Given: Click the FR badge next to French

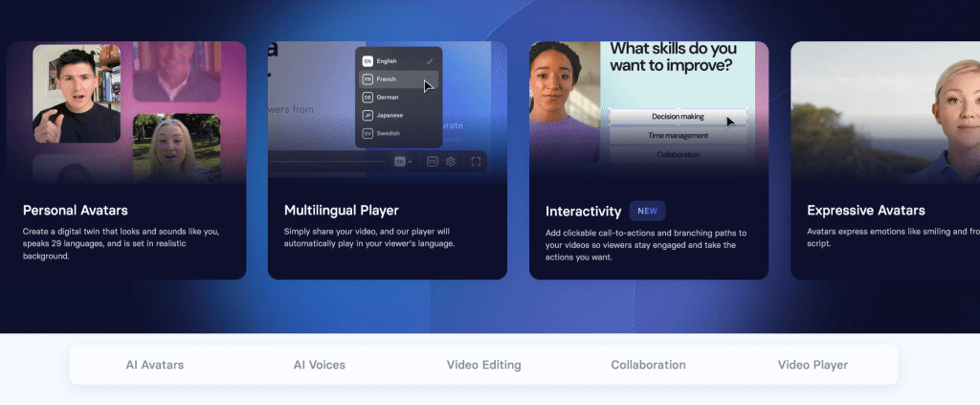Looking at the screenshot, I should tap(367, 79).
